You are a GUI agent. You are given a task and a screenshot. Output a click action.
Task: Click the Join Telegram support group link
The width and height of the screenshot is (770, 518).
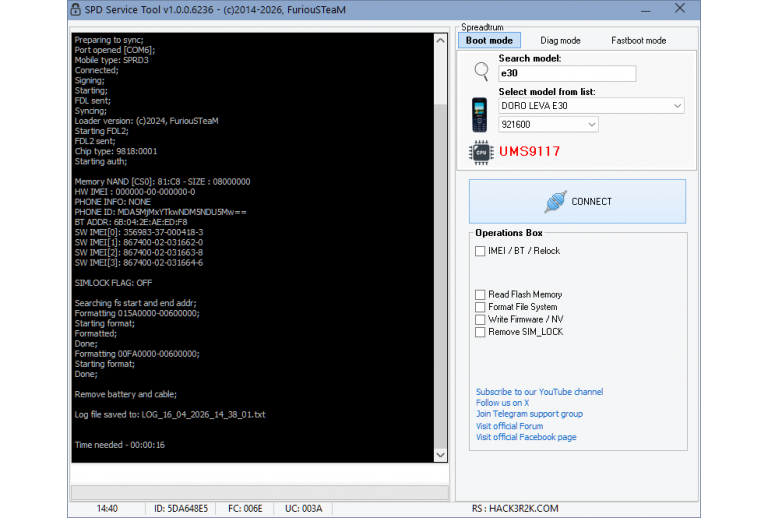click(529, 414)
